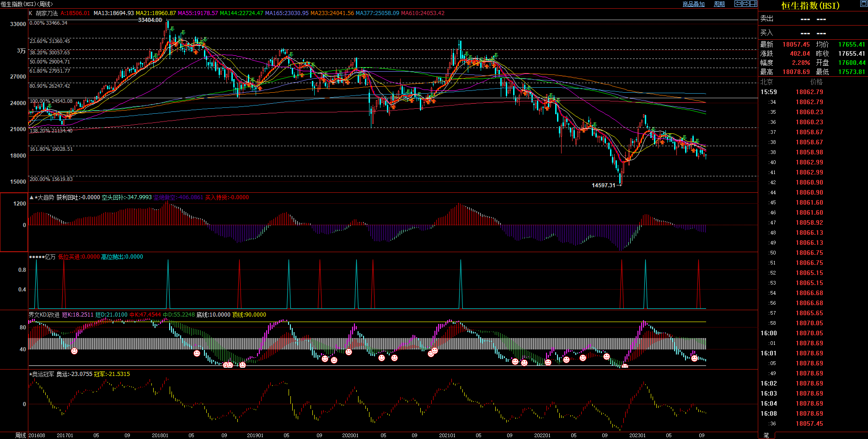Select the 亿万 indicator name label
Viewport: 868px width, 439px height.
50,257
